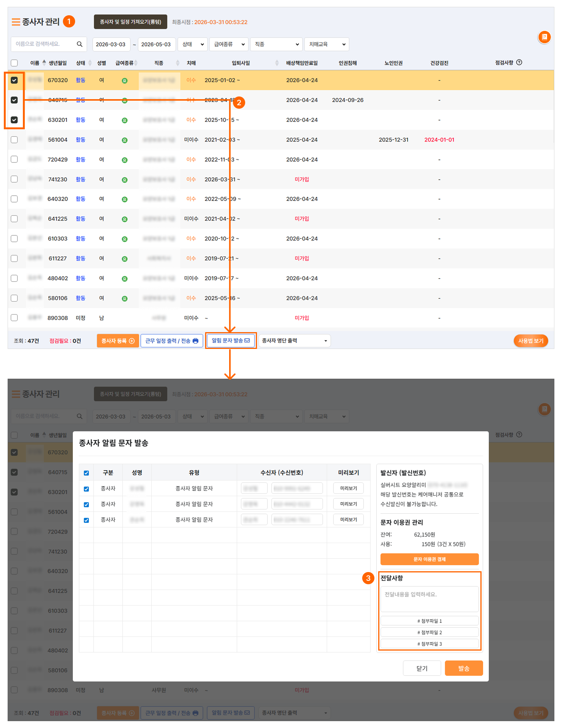Click green 급여종류 icon in upper 480402 row
Viewport: 562px width, 728px height.
tap(125, 278)
